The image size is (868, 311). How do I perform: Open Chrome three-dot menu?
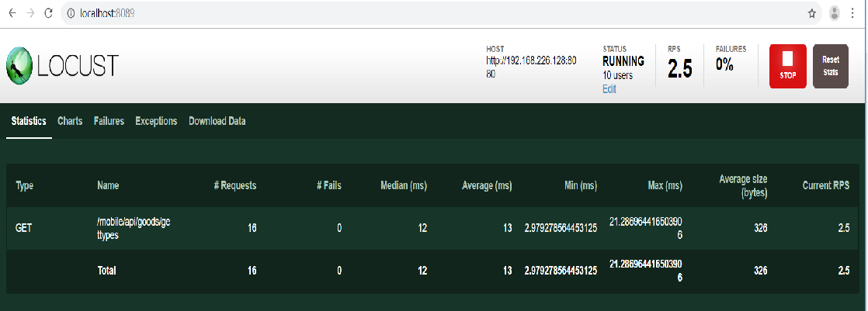coord(855,13)
